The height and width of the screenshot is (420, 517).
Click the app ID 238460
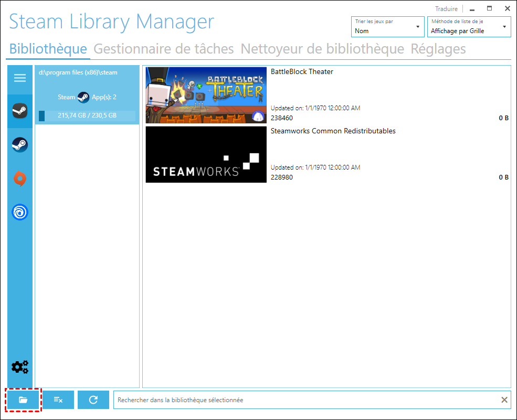pos(281,118)
